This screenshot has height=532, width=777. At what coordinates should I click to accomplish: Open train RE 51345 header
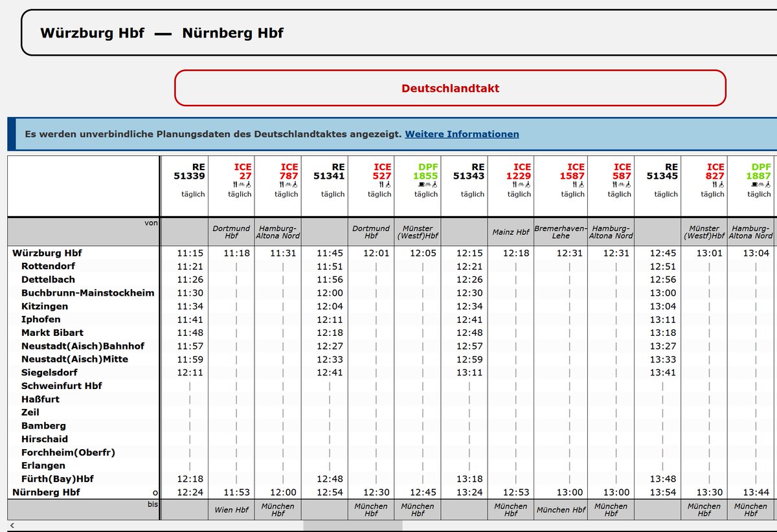(x=662, y=172)
